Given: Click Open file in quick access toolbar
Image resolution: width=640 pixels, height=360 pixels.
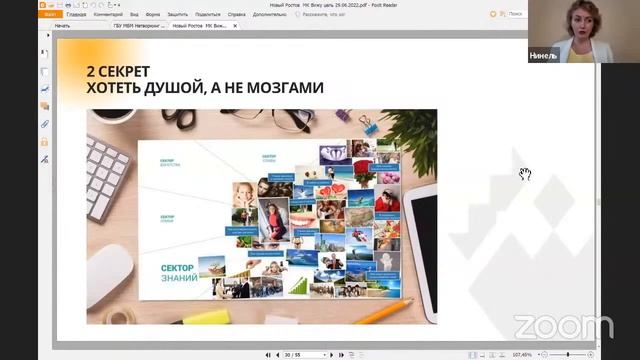Looking at the screenshot, I should point(51,5).
